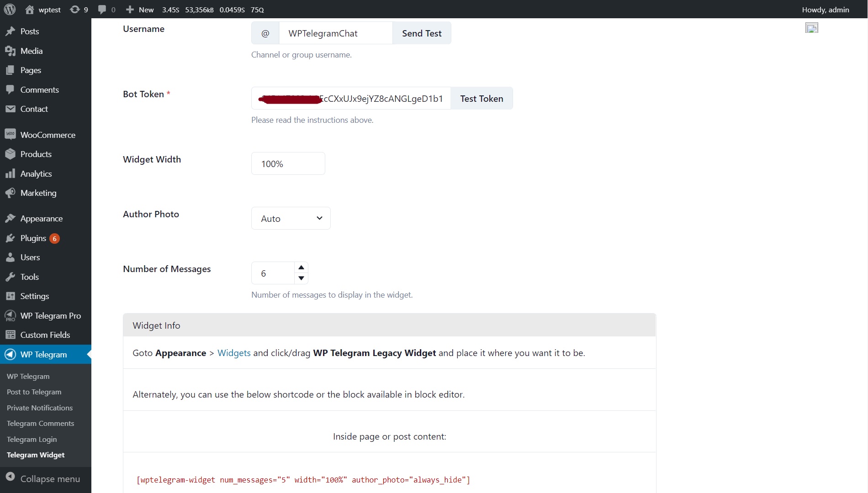Click the Number of Messages input field
The width and height of the screenshot is (868, 493).
[273, 273]
